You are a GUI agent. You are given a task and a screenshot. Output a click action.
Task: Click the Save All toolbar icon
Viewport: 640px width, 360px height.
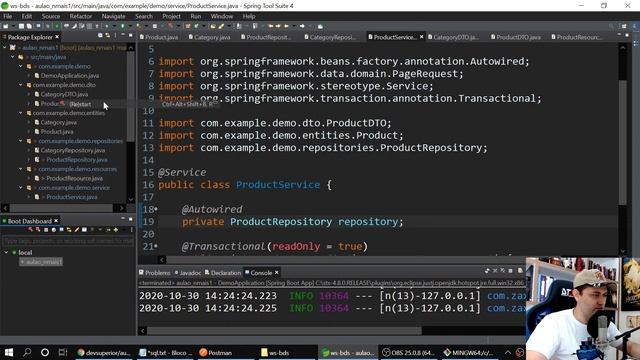coord(29,26)
